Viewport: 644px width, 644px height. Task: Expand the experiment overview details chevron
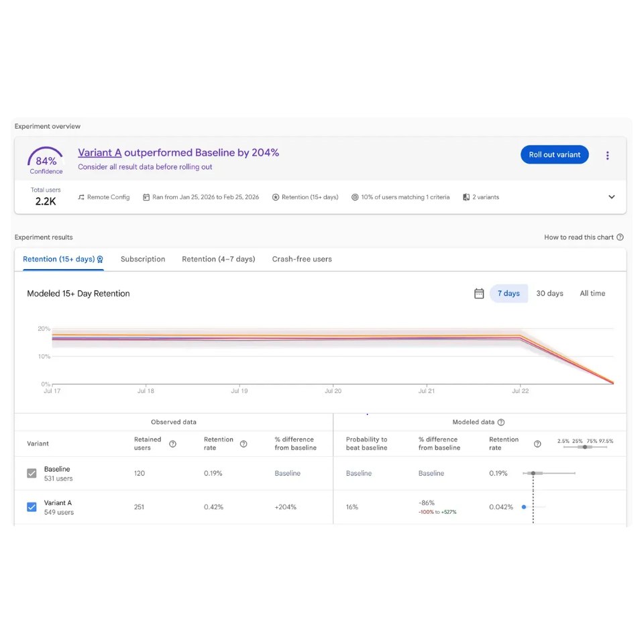click(x=612, y=197)
